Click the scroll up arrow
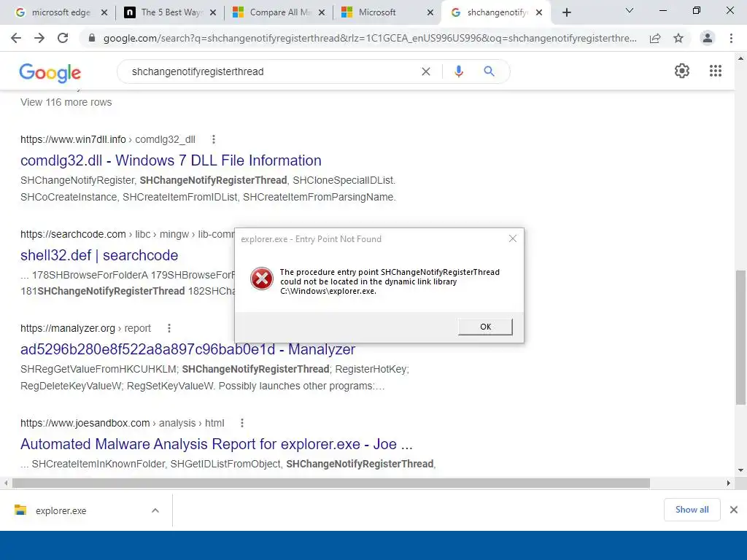747x560 pixels. pyautogui.click(x=740, y=58)
